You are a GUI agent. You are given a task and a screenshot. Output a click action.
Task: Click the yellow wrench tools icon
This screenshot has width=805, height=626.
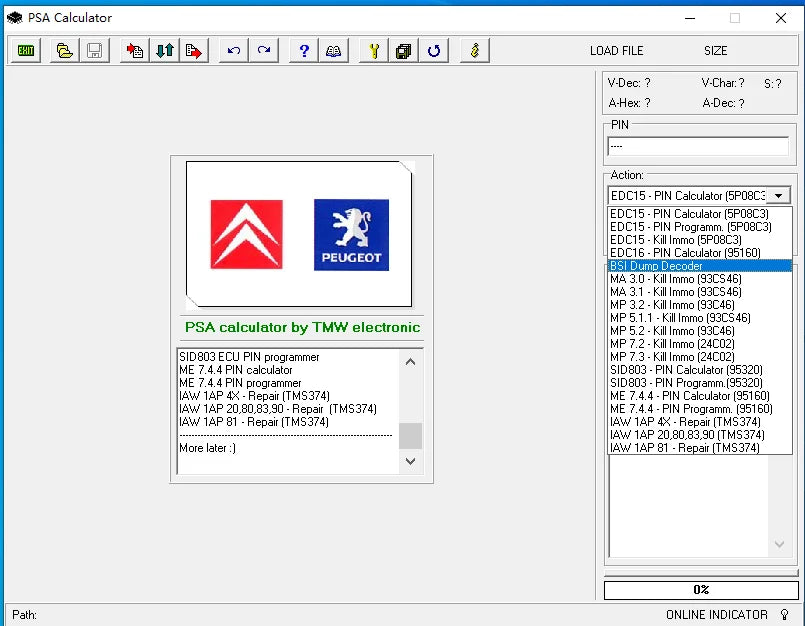[374, 50]
